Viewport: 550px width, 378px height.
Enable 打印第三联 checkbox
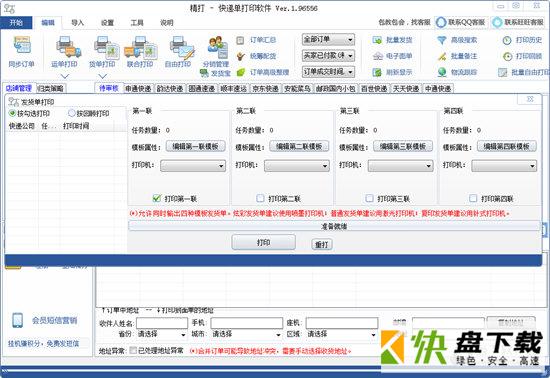click(369, 198)
